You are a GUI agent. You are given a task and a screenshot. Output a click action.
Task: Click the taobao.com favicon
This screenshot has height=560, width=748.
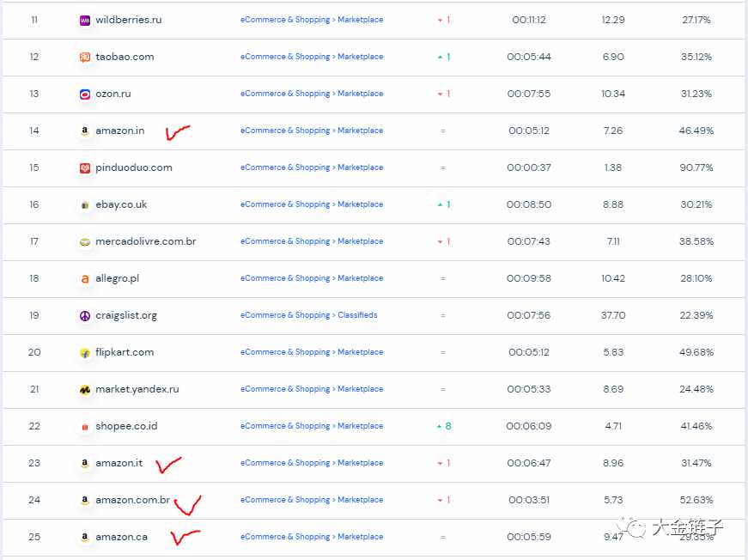pyautogui.click(x=85, y=58)
